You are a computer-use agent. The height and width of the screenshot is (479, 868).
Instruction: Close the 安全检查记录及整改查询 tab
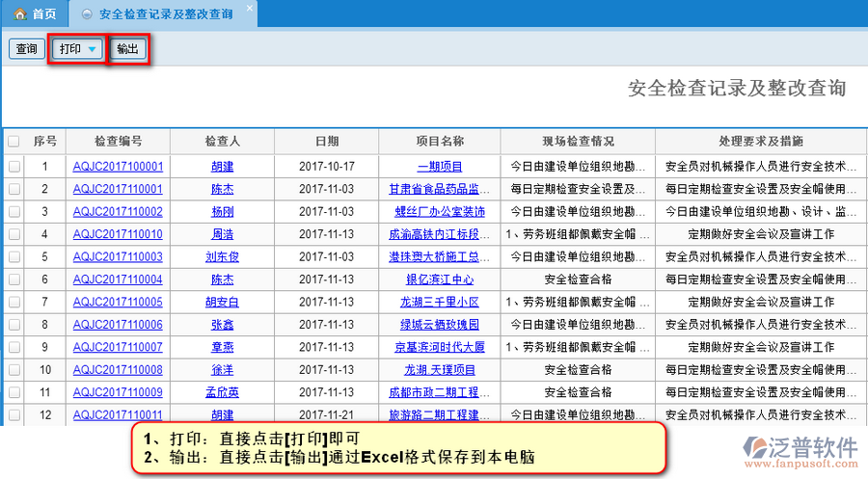(x=249, y=9)
